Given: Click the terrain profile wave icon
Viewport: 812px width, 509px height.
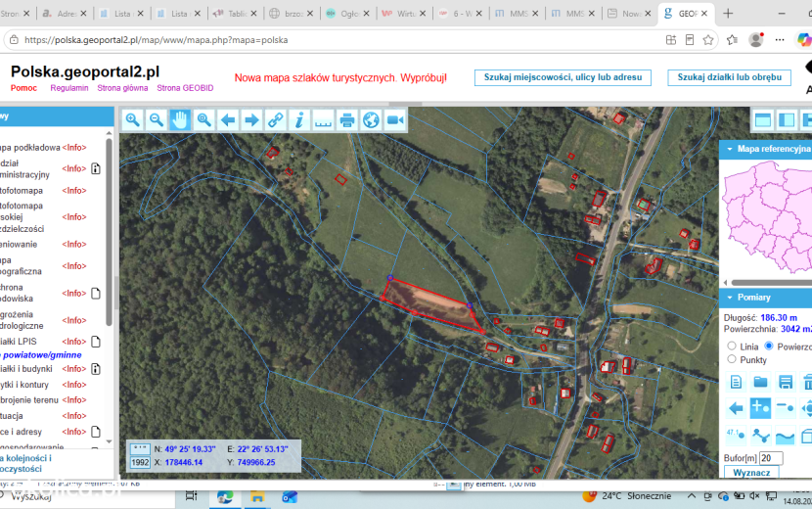Looking at the screenshot, I should pyautogui.click(x=785, y=436).
